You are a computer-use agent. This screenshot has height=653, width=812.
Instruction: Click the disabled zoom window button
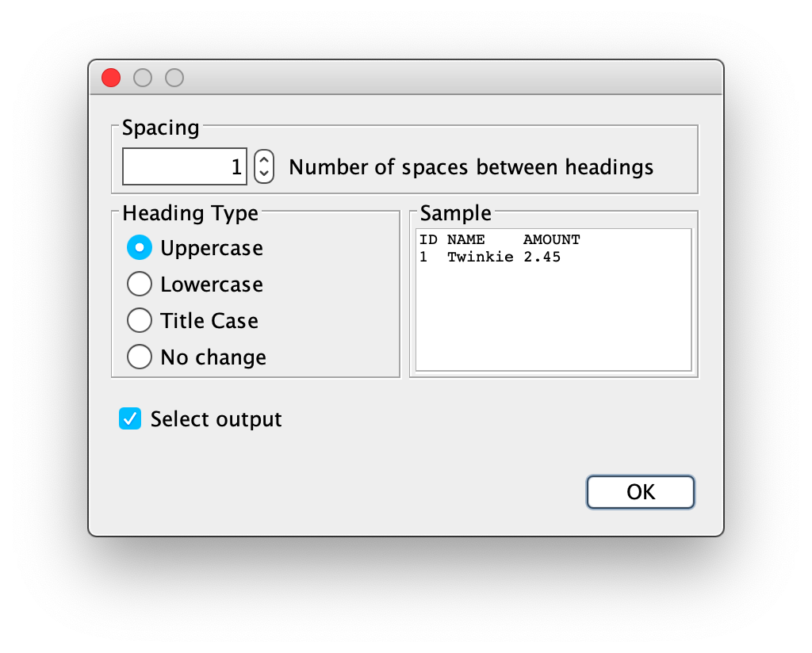[x=174, y=78]
